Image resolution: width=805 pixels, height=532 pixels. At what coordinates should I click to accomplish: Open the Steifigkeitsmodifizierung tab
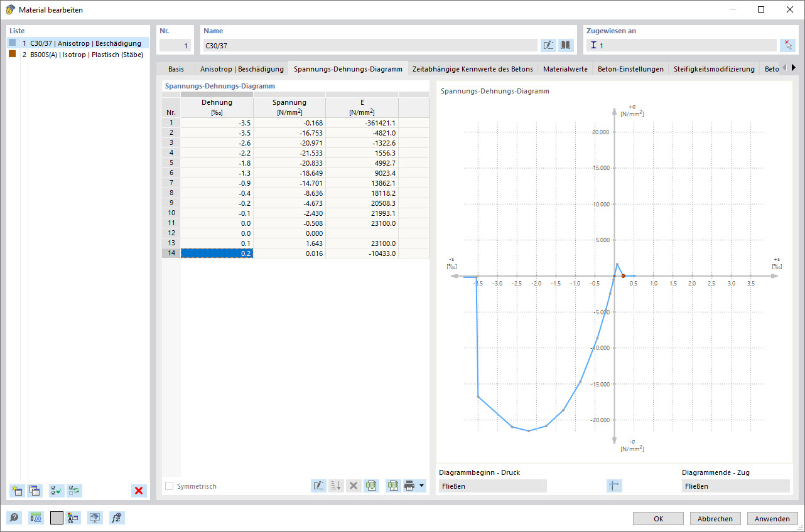coord(714,69)
